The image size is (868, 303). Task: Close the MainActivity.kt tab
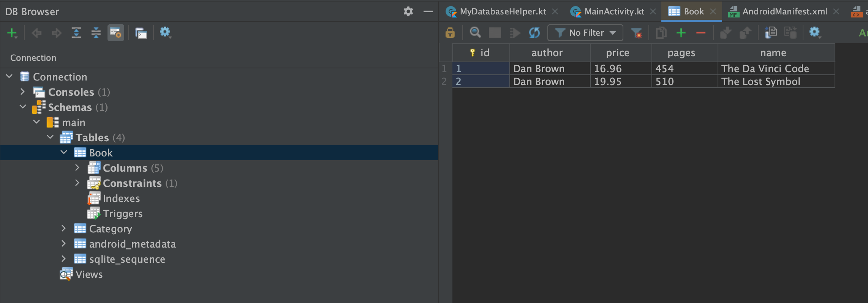pos(653,11)
